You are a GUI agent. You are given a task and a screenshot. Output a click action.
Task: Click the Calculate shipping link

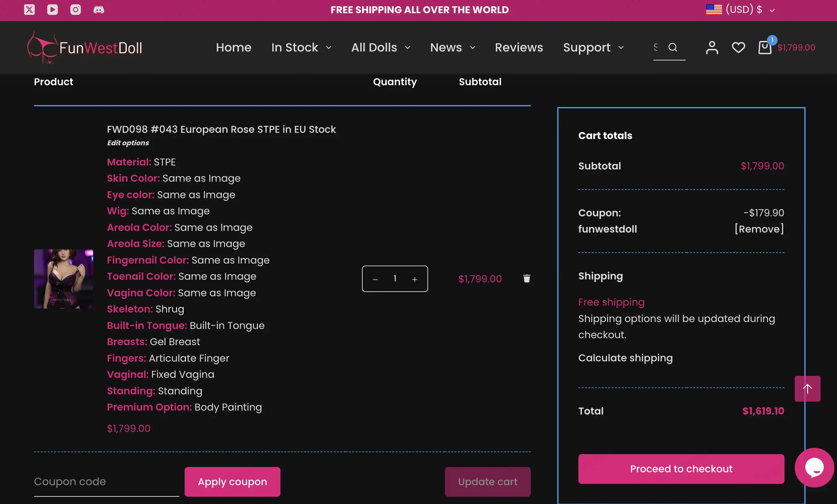(x=625, y=358)
